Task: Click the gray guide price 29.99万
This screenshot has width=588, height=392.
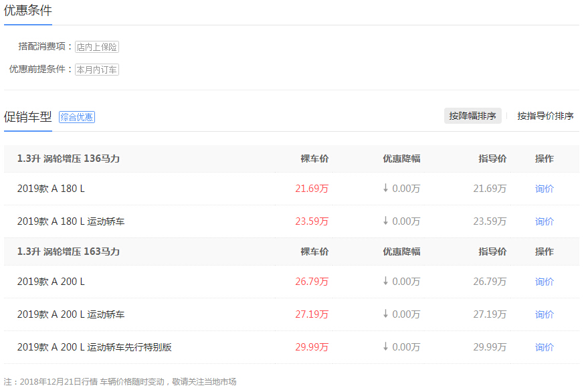Action: tap(490, 347)
